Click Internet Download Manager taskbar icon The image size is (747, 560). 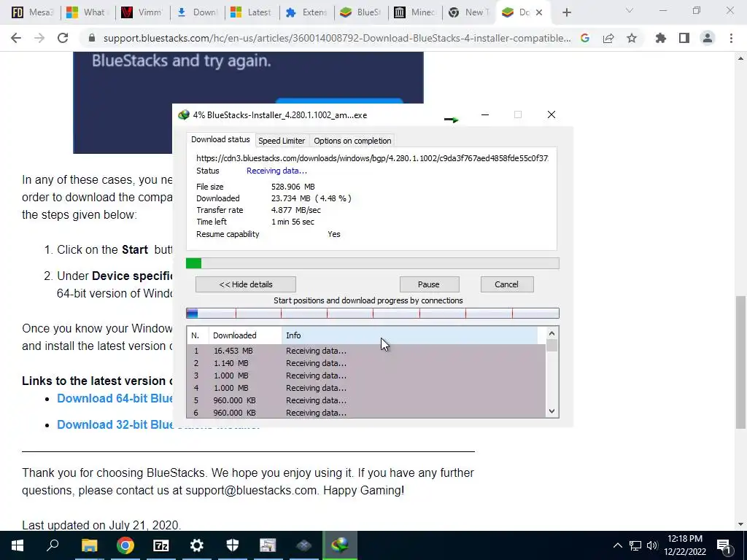click(x=340, y=545)
